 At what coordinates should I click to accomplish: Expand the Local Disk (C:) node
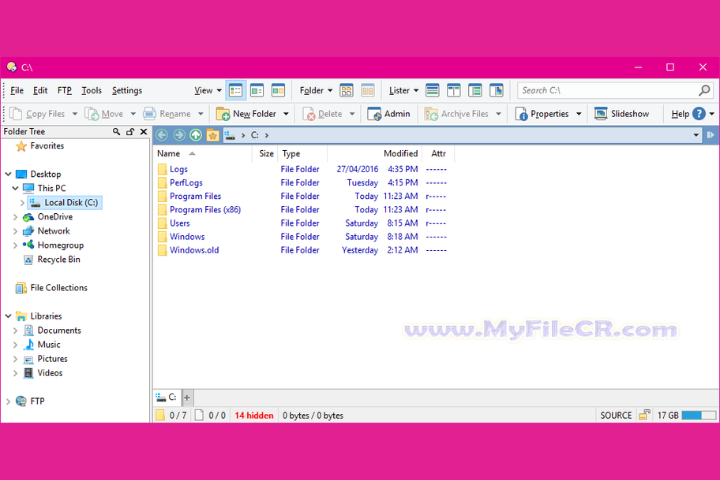click(x=22, y=203)
